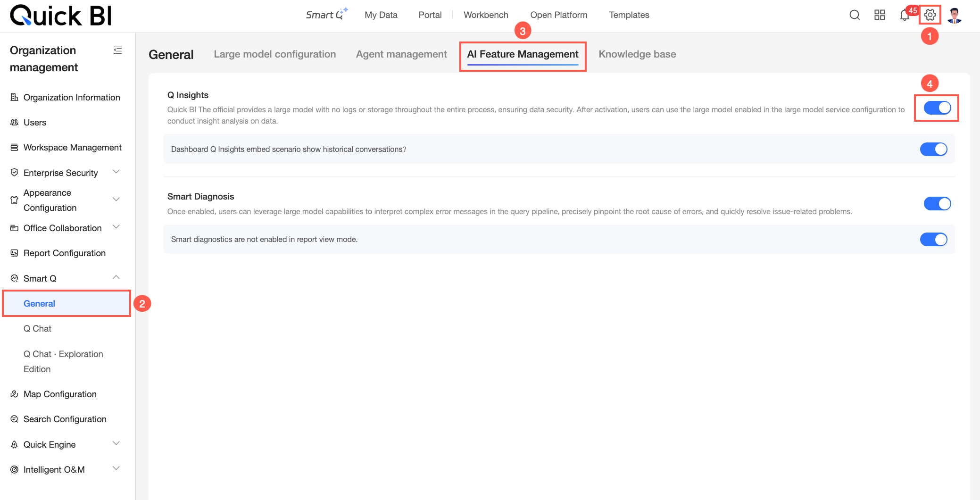Click the Q Insights heading
Screen dimensions: 980x500
(x=188, y=95)
